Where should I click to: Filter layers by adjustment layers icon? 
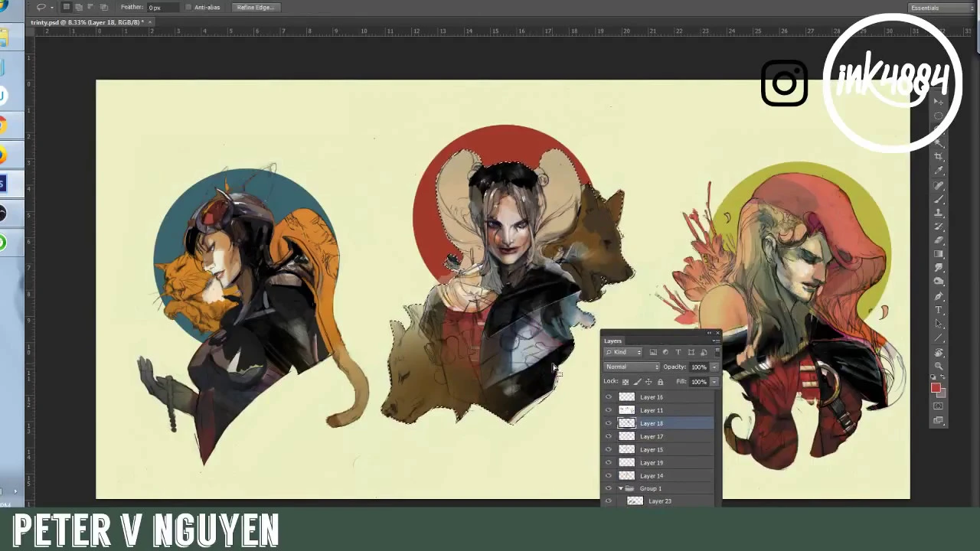(x=665, y=352)
